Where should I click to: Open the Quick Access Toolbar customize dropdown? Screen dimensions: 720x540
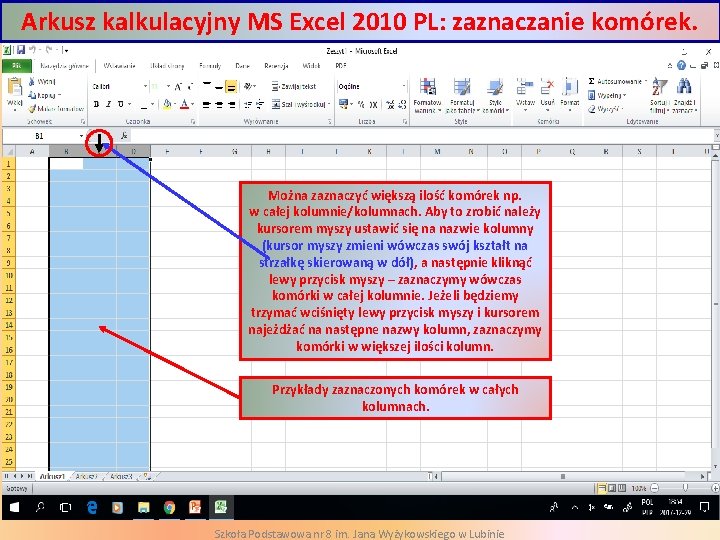67,50
